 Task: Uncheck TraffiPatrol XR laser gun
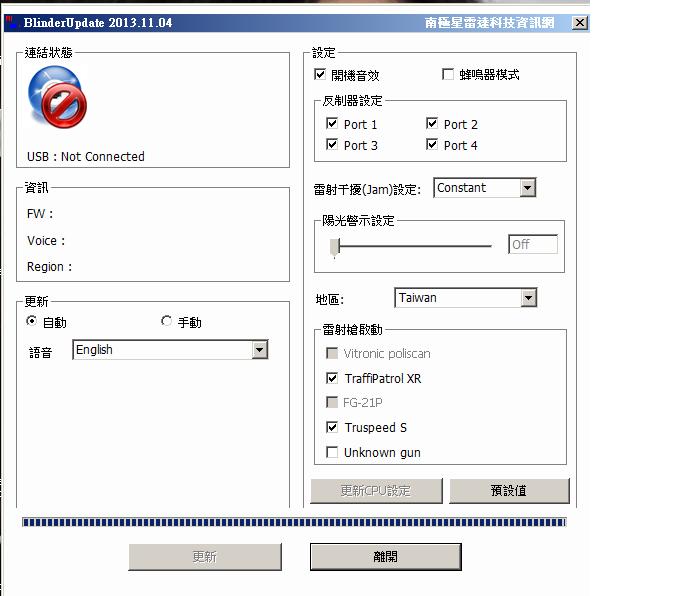click(x=332, y=379)
